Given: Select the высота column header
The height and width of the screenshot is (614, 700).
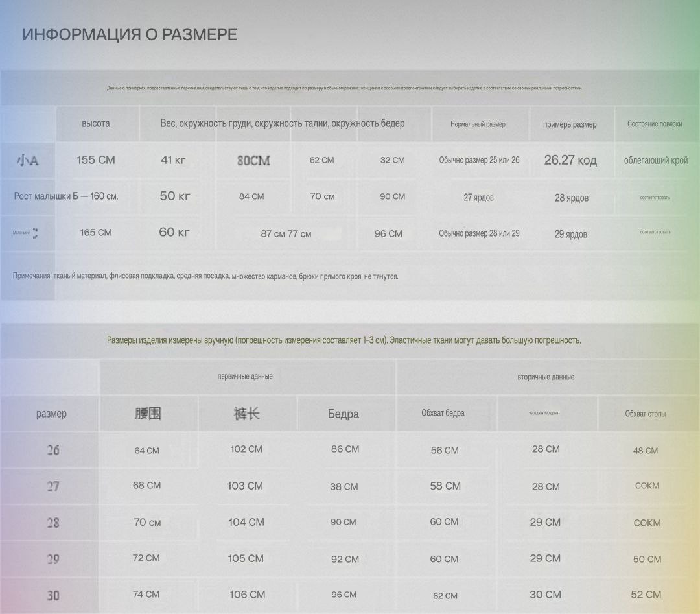Looking at the screenshot, I should (x=96, y=123).
